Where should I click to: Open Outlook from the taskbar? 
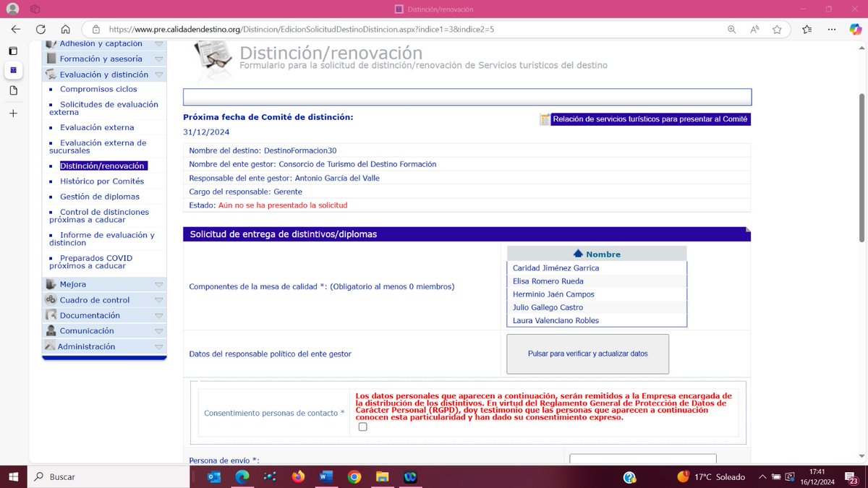pyautogui.click(x=214, y=477)
